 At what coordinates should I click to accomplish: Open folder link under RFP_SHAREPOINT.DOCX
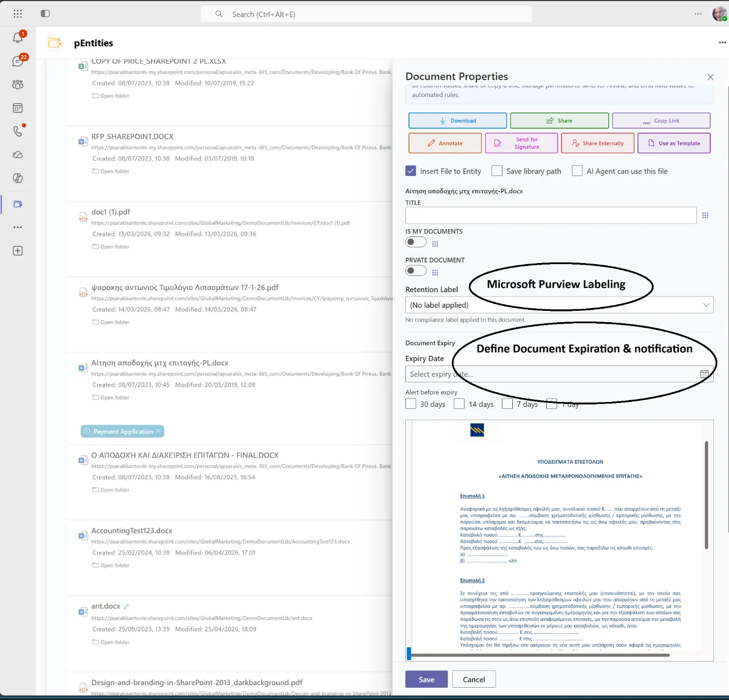111,171
